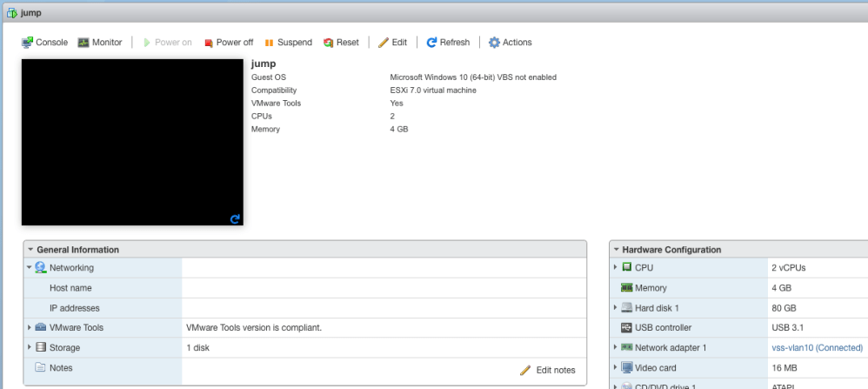Click the greyed-out Power on button
Viewport: 868px width, 389px height.
pos(167,42)
